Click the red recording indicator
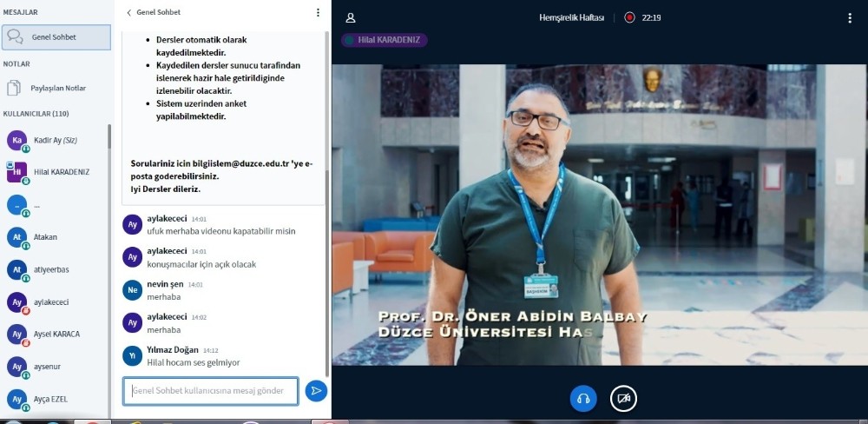868x424 pixels. pos(629,17)
